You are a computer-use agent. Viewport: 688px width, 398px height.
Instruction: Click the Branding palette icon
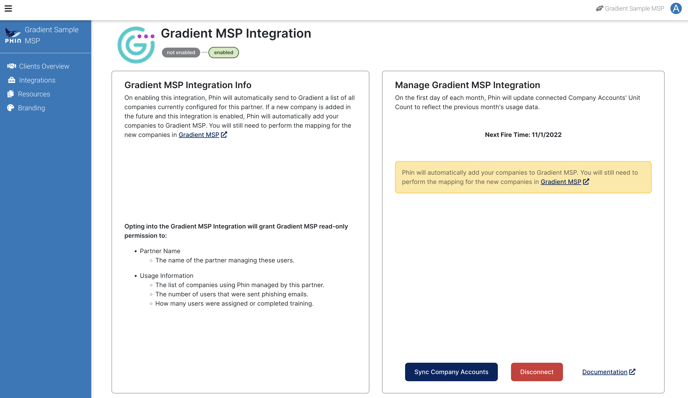(11, 108)
